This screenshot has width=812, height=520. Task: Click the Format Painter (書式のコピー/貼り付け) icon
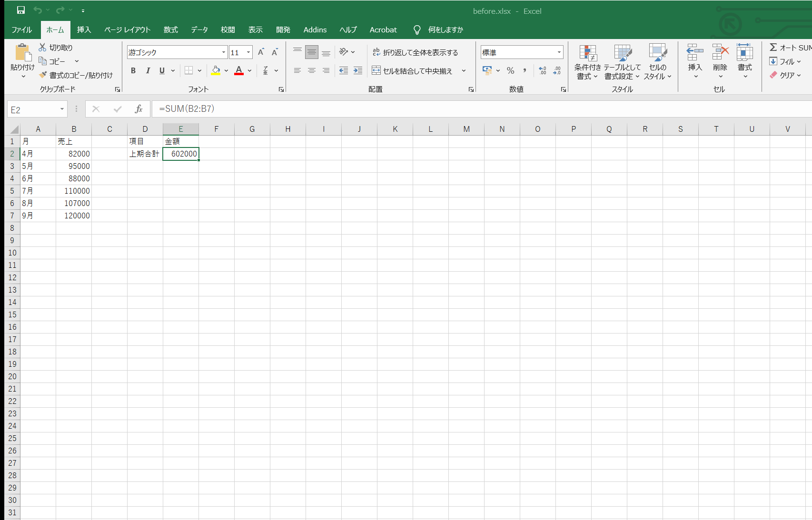pyautogui.click(x=43, y=75)
